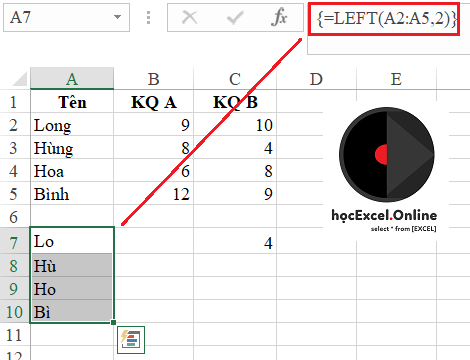The width and height of the screenshot is (470, 360).
Task: Click the hocExcel.Online logo image
Action: [x=386, y=170]
